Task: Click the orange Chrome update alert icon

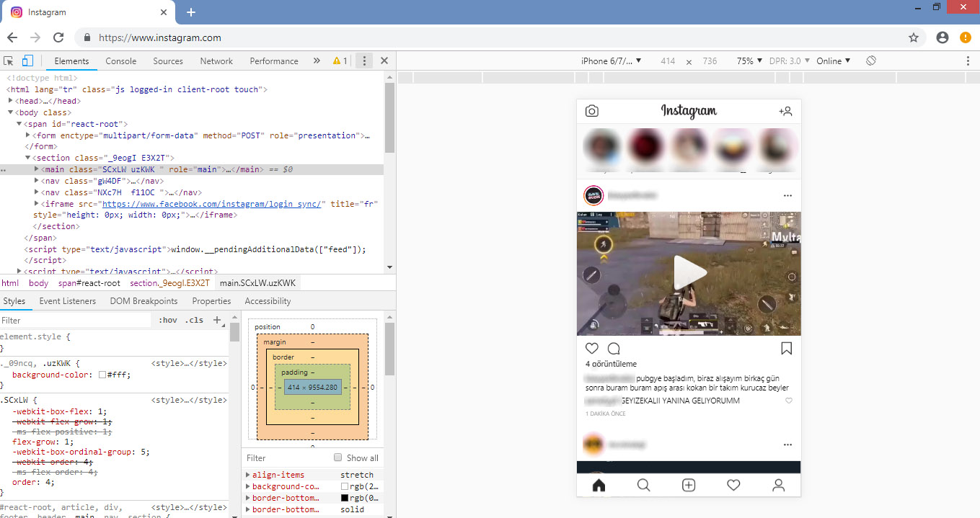Action: (966, 37)
